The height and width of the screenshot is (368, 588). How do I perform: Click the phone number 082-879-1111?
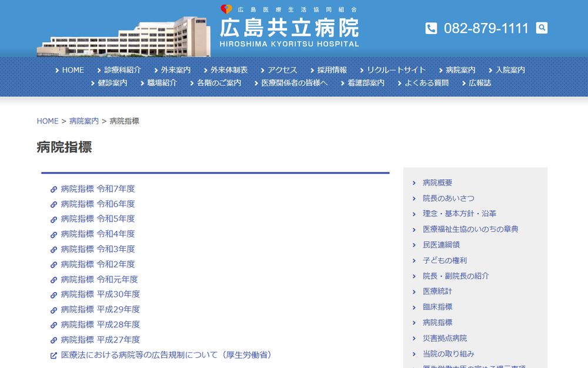click(486, 28)
